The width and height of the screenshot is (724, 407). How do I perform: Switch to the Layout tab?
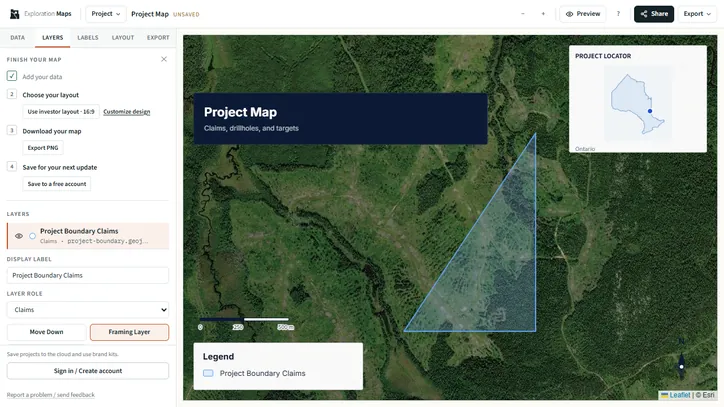click(x=123, y=37)
